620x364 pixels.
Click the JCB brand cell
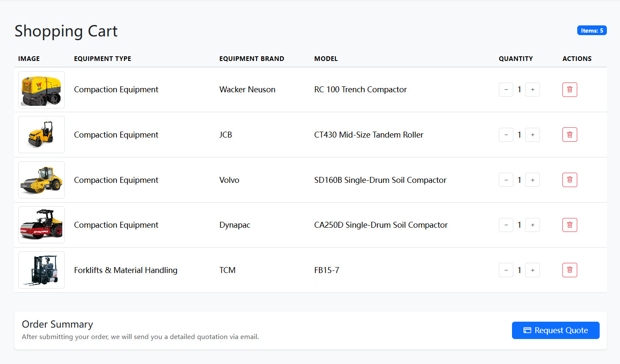click(226, 135)
